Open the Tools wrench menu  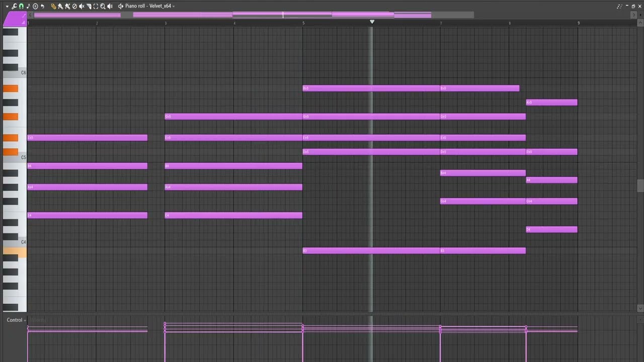14,6
